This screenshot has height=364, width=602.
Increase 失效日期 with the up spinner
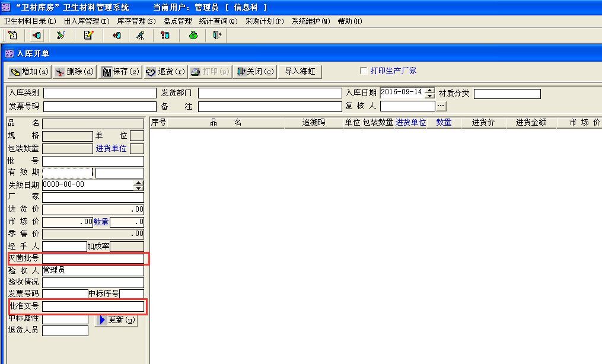click(139, 183)
